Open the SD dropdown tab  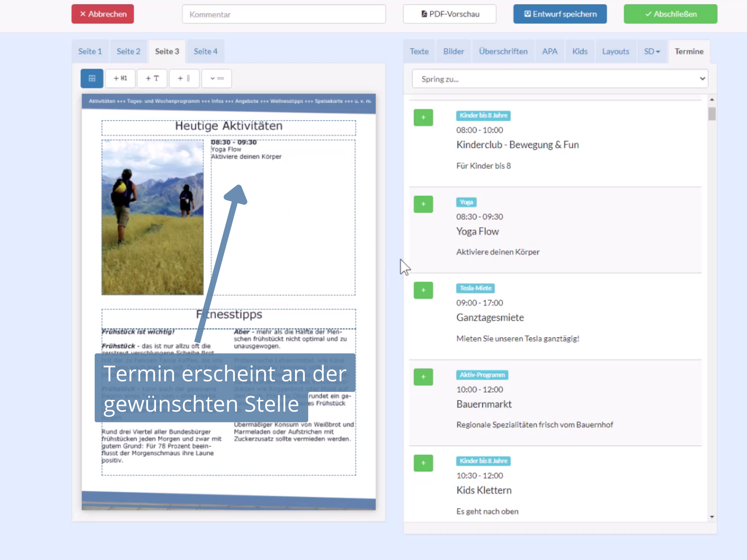click(x=652, y=51)
